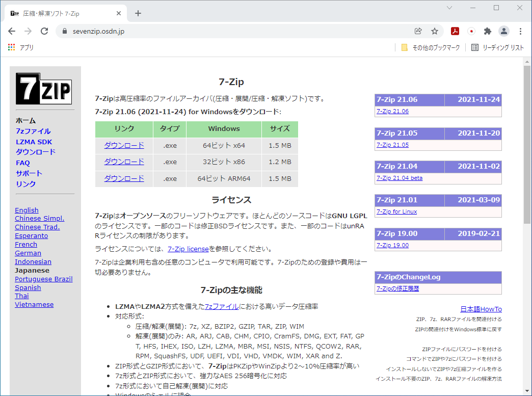Open リンク in the sidebar menu
The width and height of the screenshot is (532, 396).
click(x=26, y=183)
